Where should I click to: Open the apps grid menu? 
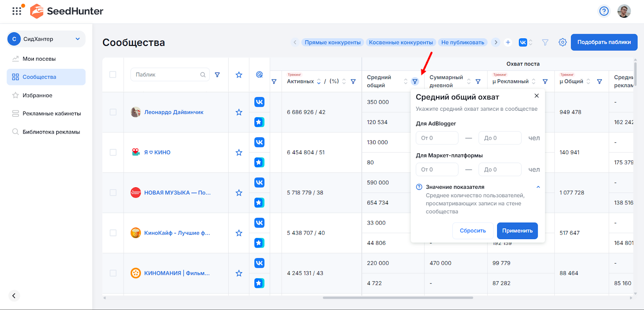(17, 11)
